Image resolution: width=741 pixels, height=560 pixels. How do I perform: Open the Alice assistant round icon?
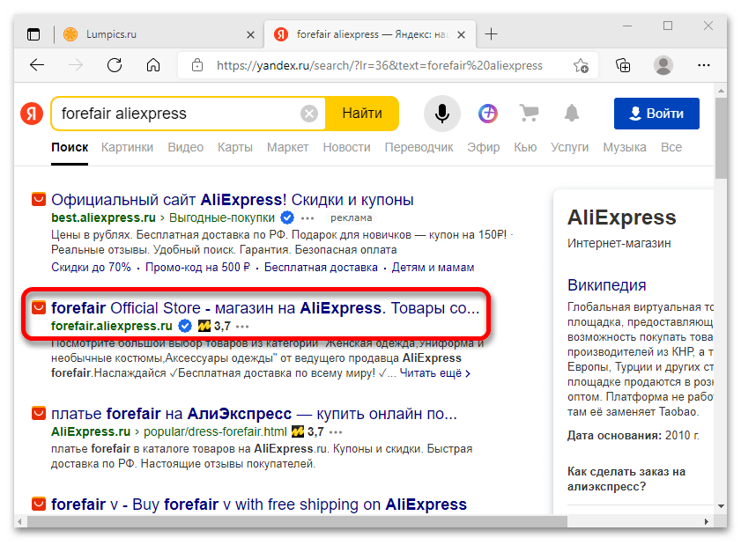488,114
